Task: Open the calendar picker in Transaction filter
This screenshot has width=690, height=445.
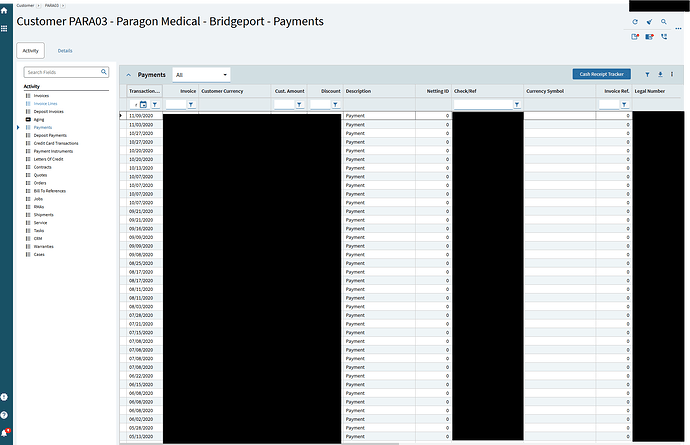Action: (x=143, y=104)
